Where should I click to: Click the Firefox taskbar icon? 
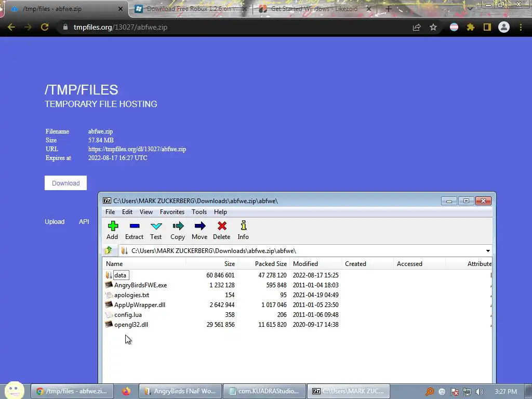point(126,391)
